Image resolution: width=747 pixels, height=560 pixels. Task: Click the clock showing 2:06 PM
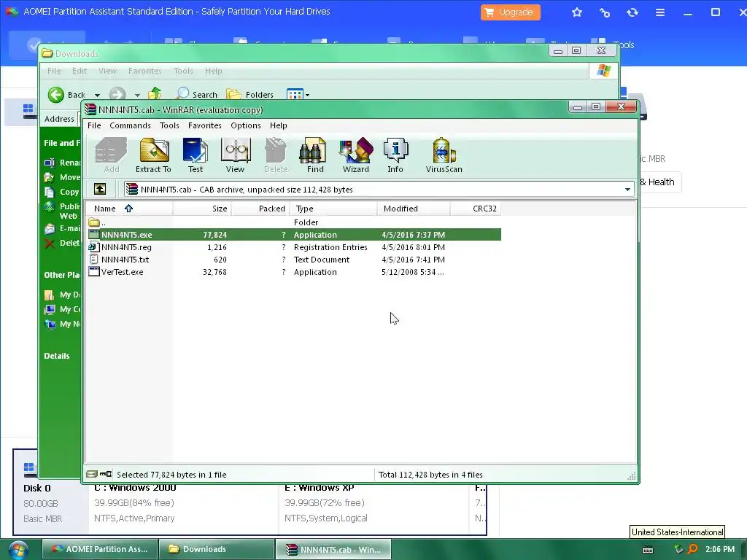coord(720,549)
